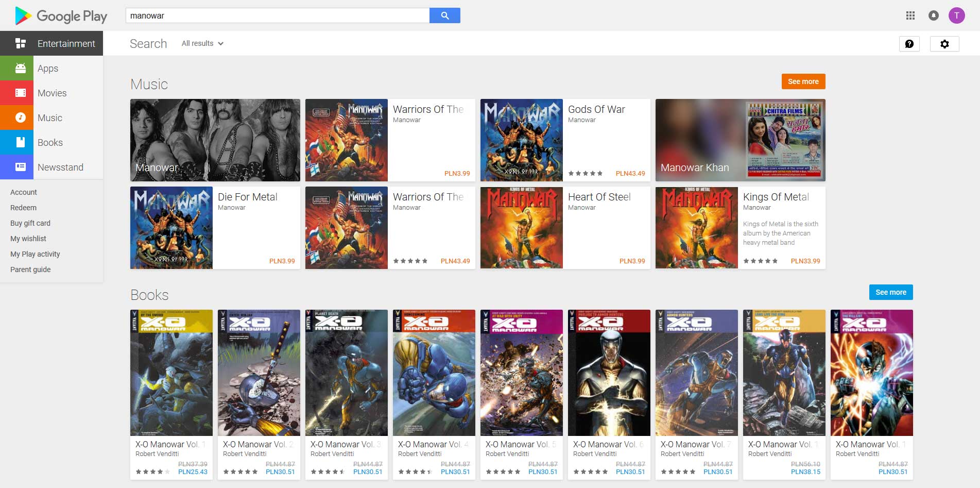
Task: Select the Movies sidebar menu label
Action: coord(52,93)
